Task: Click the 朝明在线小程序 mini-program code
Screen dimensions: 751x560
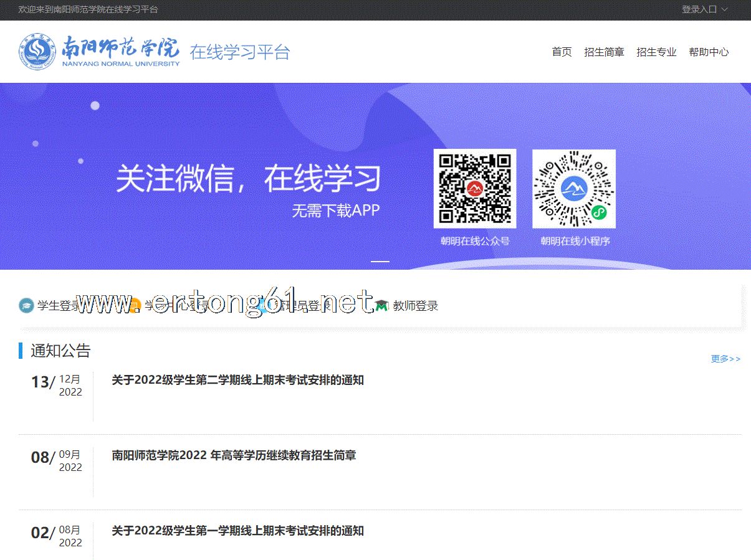Action: pyautogui.click(x=573, y=189)
